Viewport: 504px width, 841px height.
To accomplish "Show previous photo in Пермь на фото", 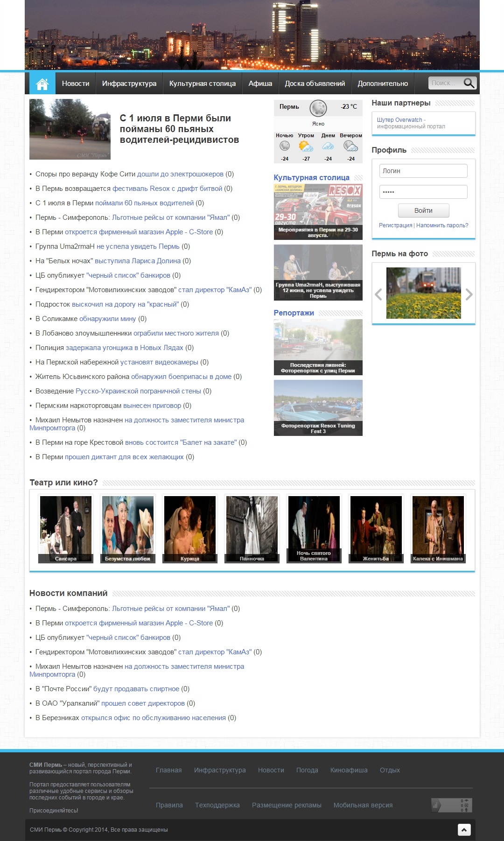I will point(378,294).
